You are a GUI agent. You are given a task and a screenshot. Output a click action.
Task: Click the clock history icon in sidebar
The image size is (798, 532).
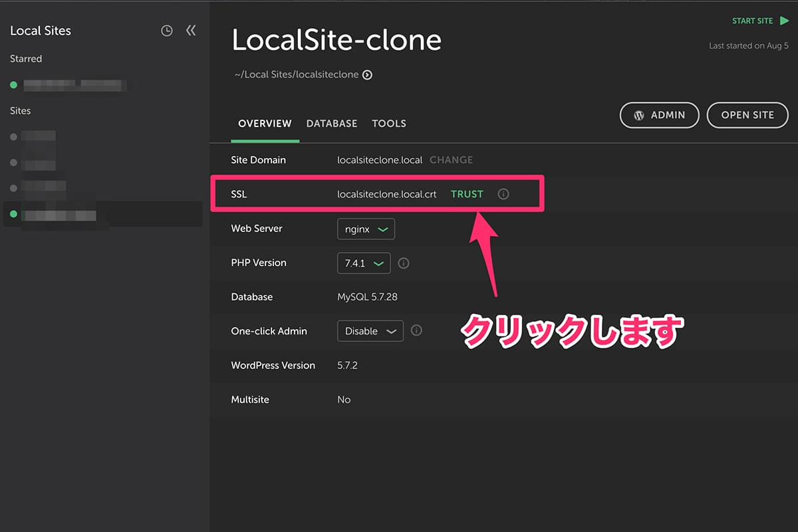167,31
